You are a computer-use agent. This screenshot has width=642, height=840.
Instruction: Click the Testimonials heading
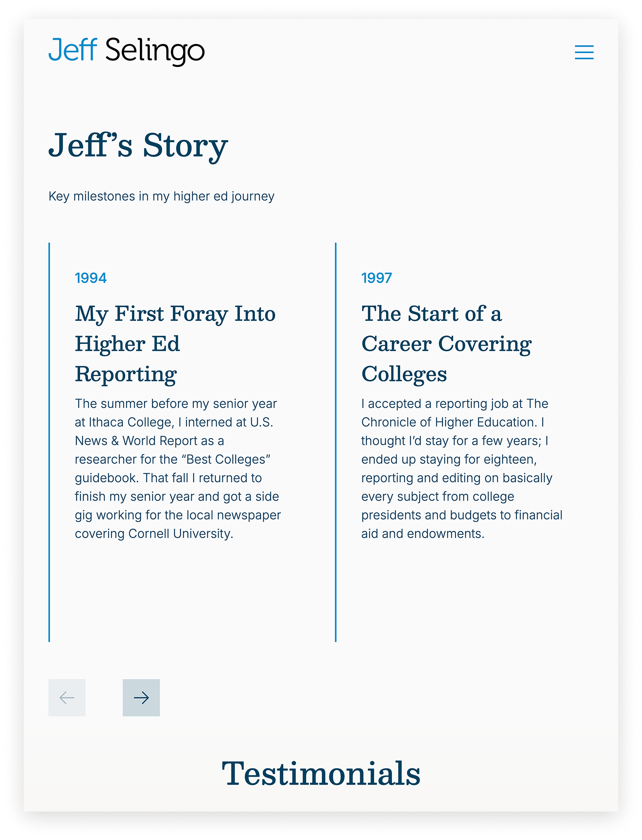click(x=321, y=773)
